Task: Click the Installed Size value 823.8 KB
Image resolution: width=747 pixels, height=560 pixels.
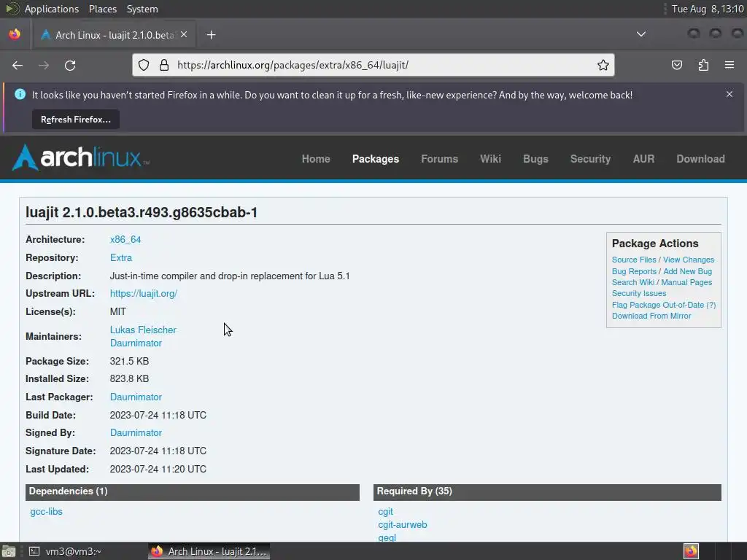Action: click(129, 379)
